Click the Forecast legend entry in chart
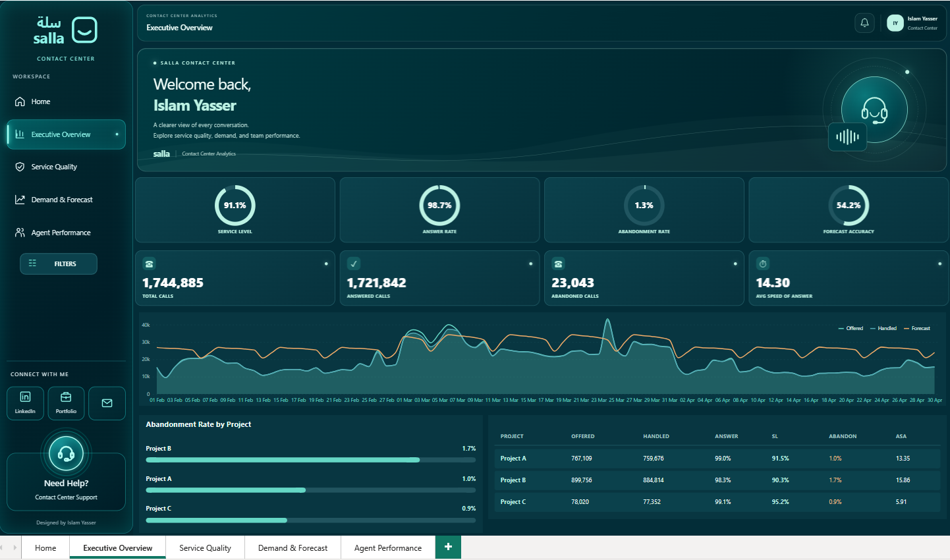This screenshot has height=560, width=950. (x=917, y=328)
